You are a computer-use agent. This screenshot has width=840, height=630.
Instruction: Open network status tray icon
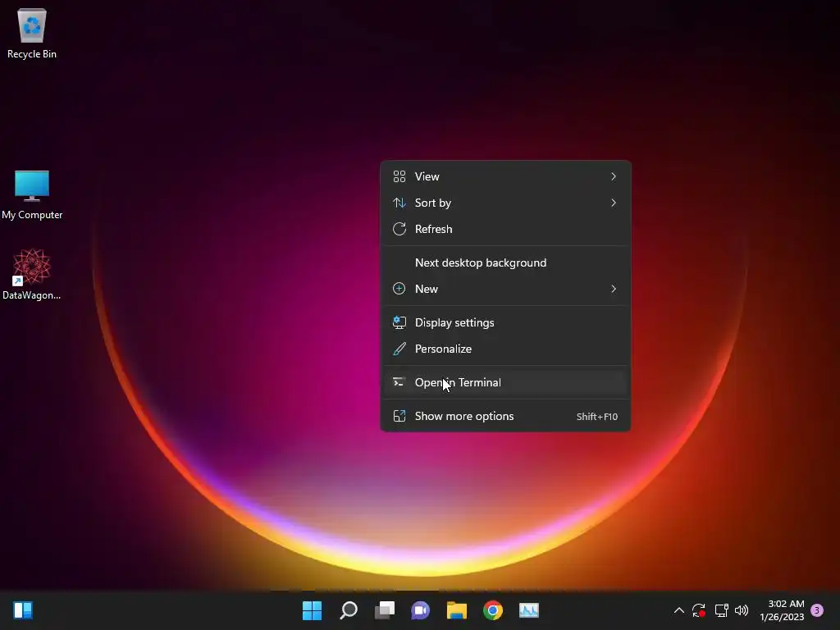(x=721, y=610)
